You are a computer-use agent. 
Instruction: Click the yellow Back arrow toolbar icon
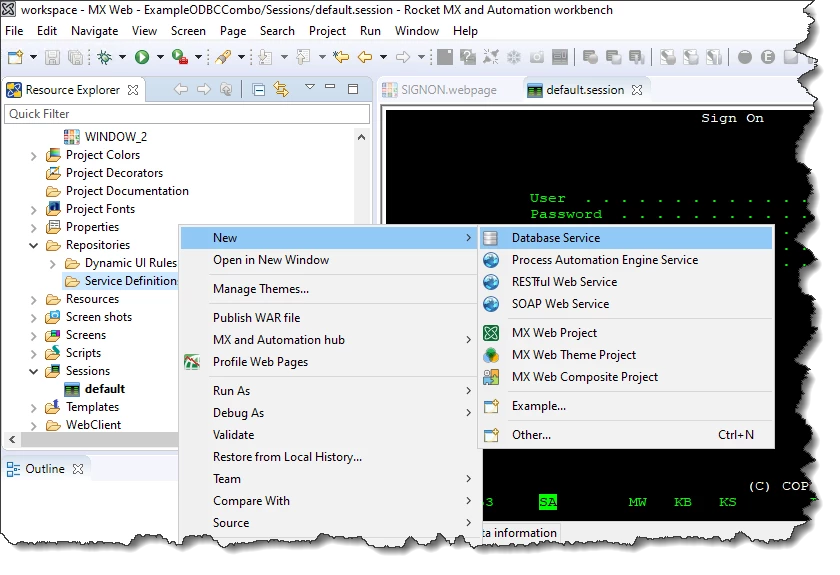(x=365, y=57)
